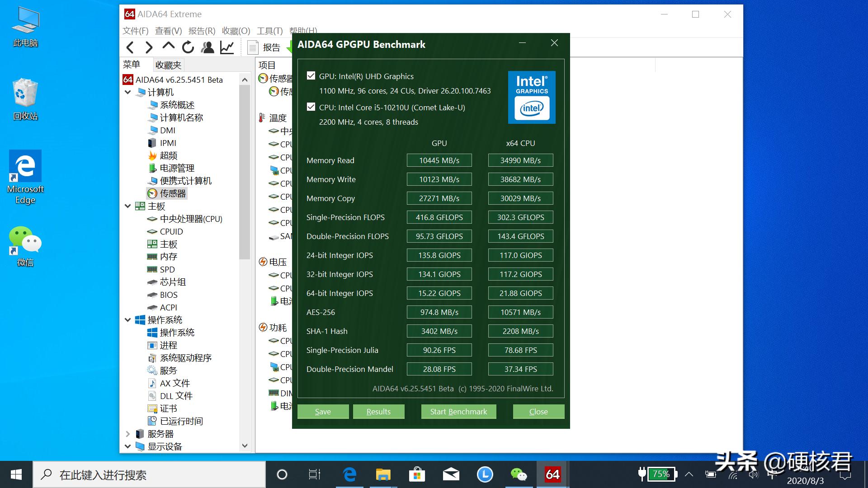Uncheck the GPU Intel UHD Graphics checkbox
Viewport: 868px width, 488px height.
tap(311, 76)
